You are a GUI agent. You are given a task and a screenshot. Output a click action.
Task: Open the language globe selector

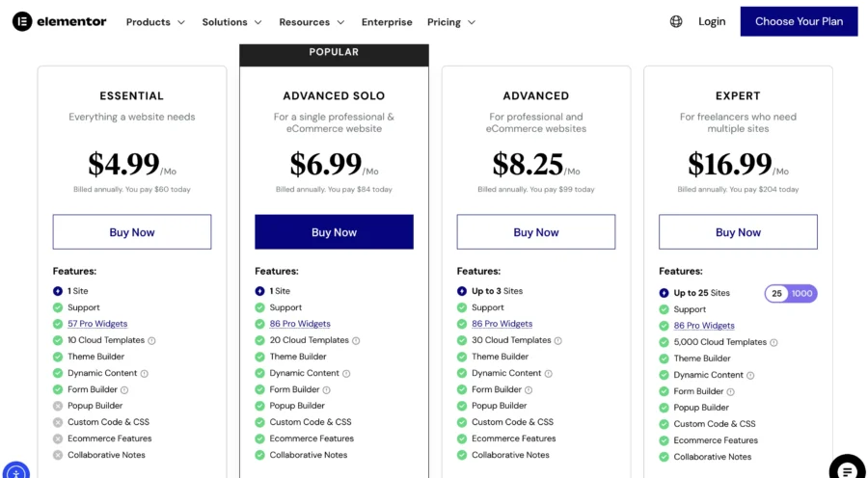tap(676, 21)
